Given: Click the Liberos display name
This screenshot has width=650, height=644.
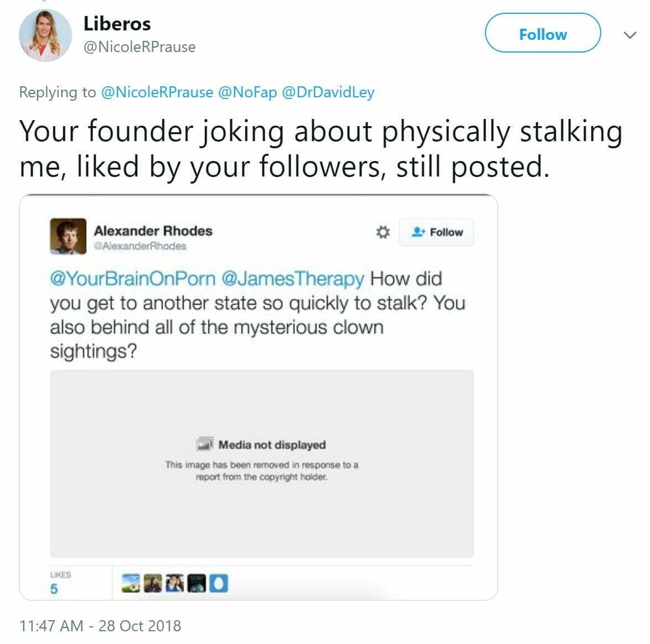Looking at the screenshot, I should click(x=117, y=24).
